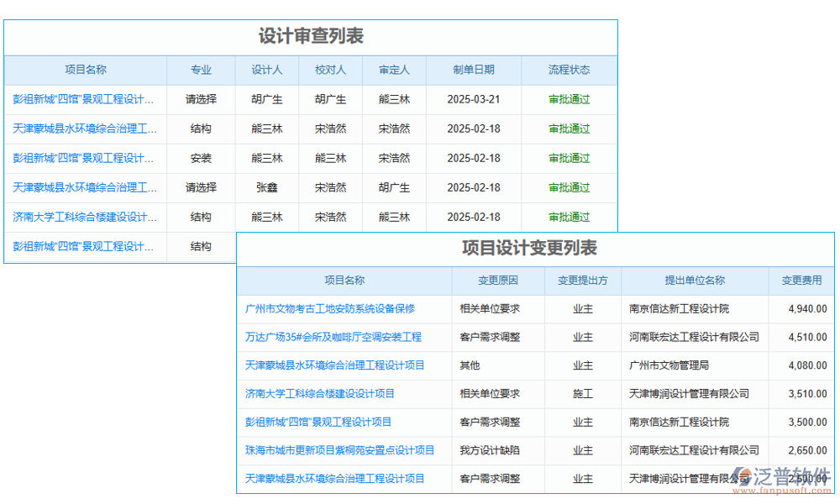Click the 审批通过 status of the first review row

coord(569,100)
